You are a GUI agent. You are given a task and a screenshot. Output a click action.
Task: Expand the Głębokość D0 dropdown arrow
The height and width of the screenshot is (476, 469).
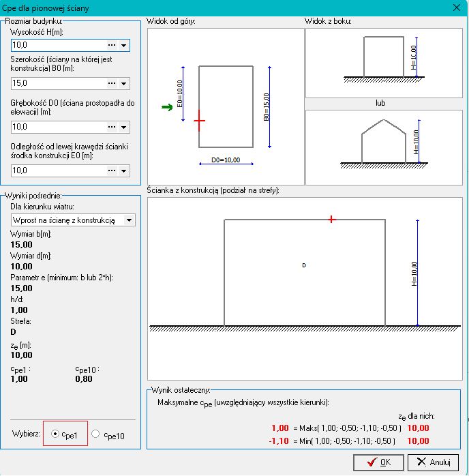click(124, 127)
